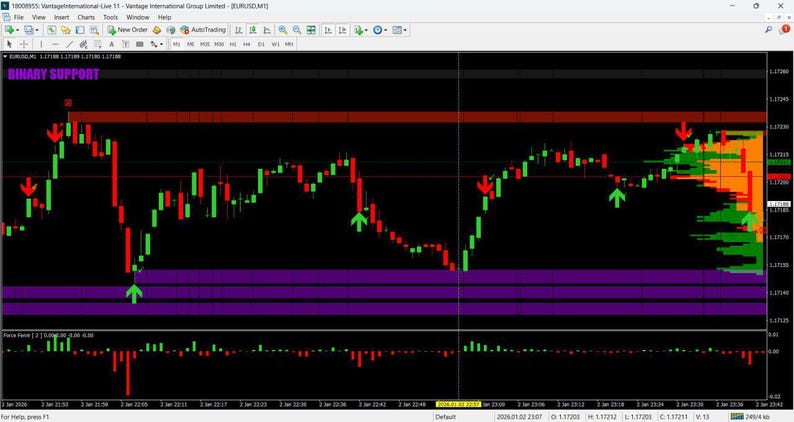794x422 pixels.
Task: Toggle Chart Shift
Action: coord(342,30)
